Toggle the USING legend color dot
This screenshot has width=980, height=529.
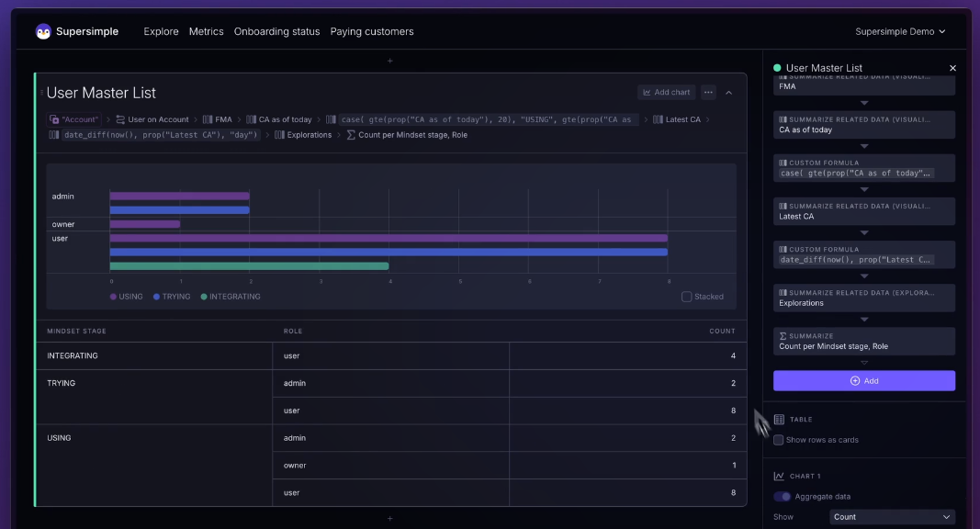coord(113,297)
